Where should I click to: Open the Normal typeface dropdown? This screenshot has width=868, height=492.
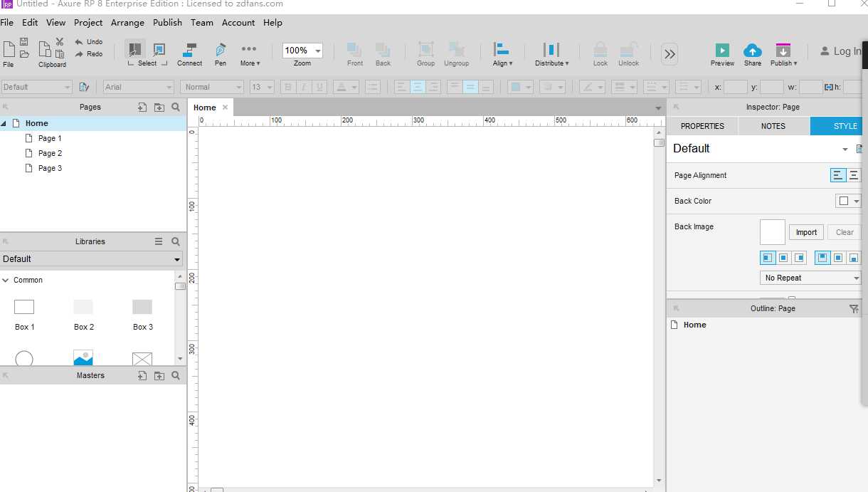(x=212, y=87)
